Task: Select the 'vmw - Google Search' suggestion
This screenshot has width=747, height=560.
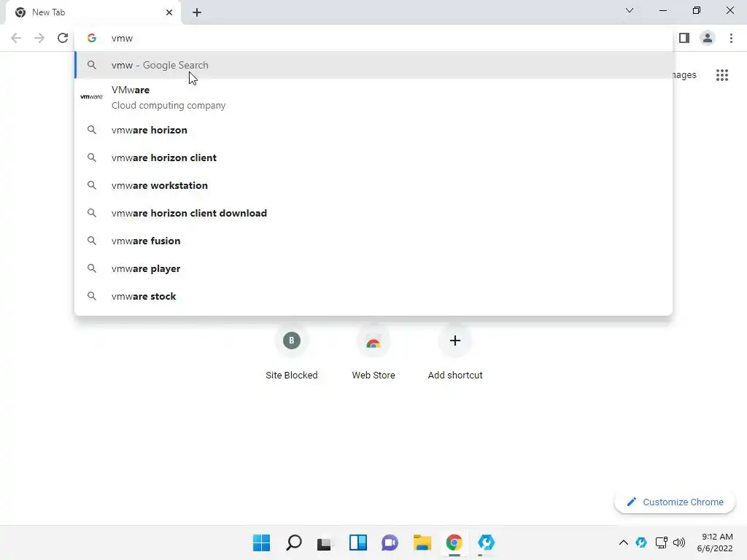Action: 373,65
